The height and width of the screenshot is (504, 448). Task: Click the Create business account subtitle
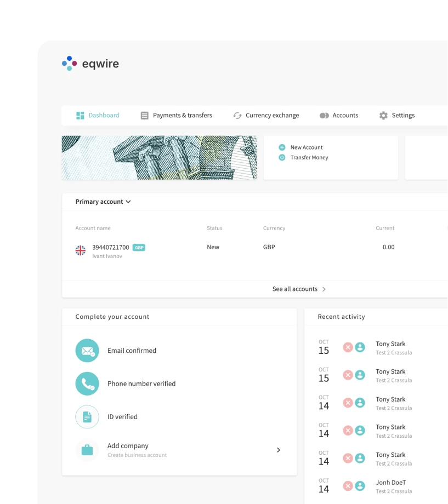[137, 455]
